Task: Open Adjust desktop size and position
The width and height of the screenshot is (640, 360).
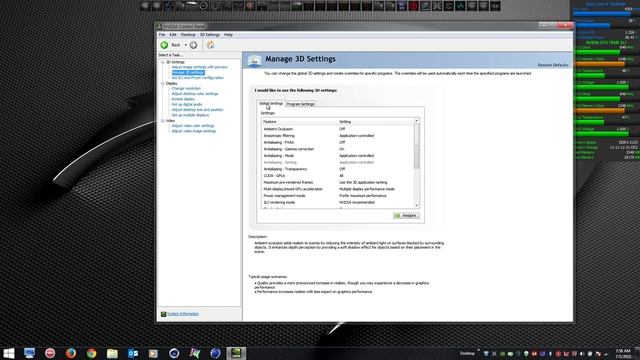Action: coord(197,109)
